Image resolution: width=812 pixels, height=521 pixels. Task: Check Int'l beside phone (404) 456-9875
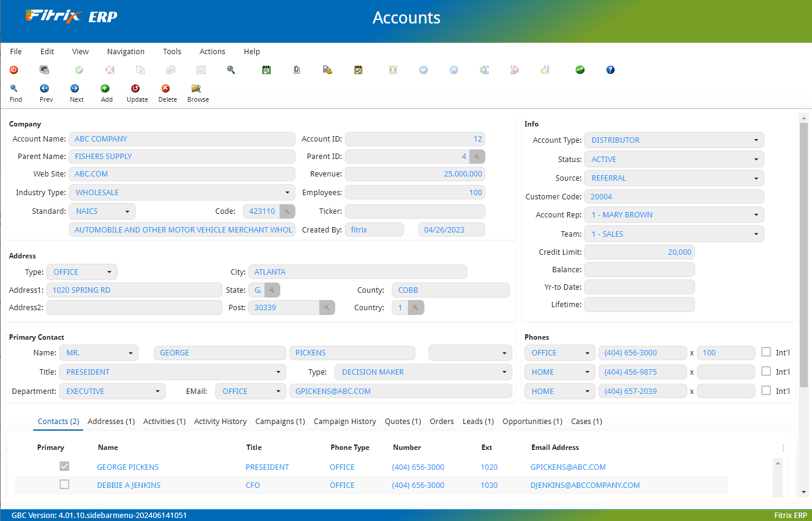(x=767, y=372)
